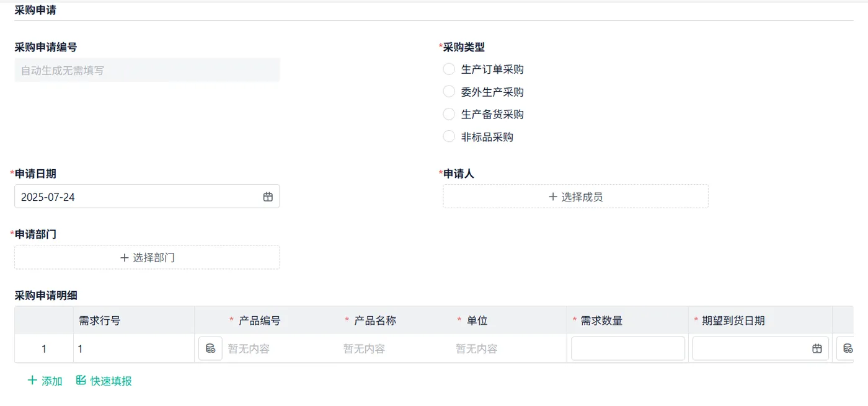Click plus icon in 选择成员 box
Image resolution: width=868 pixels, height=406 pixels.
553,196
